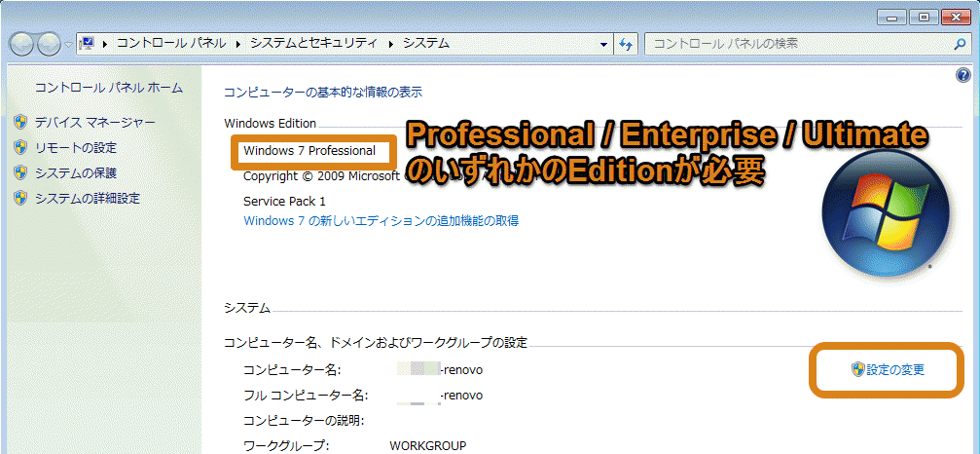Minimize the System window
Viewport: 980px width, 454px height.
coord(891,19)
